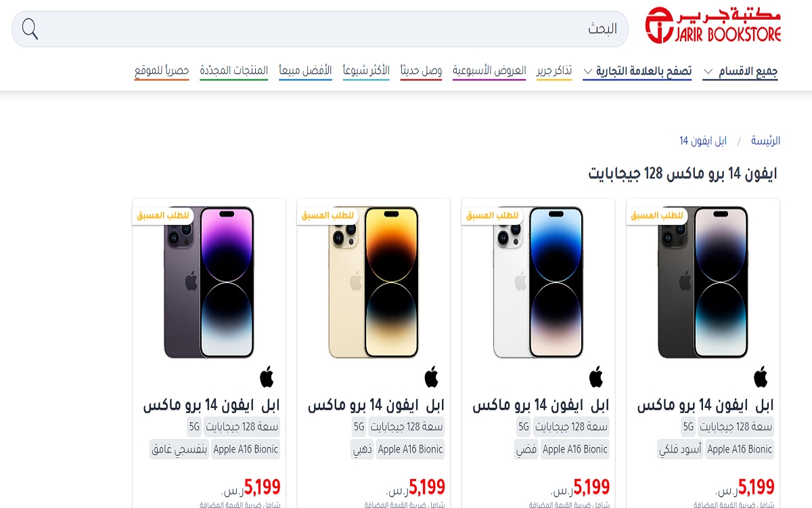Go to وصل حديثاً new arrivals
Viewport: 812px width, 508px height.
click(421, 71)
